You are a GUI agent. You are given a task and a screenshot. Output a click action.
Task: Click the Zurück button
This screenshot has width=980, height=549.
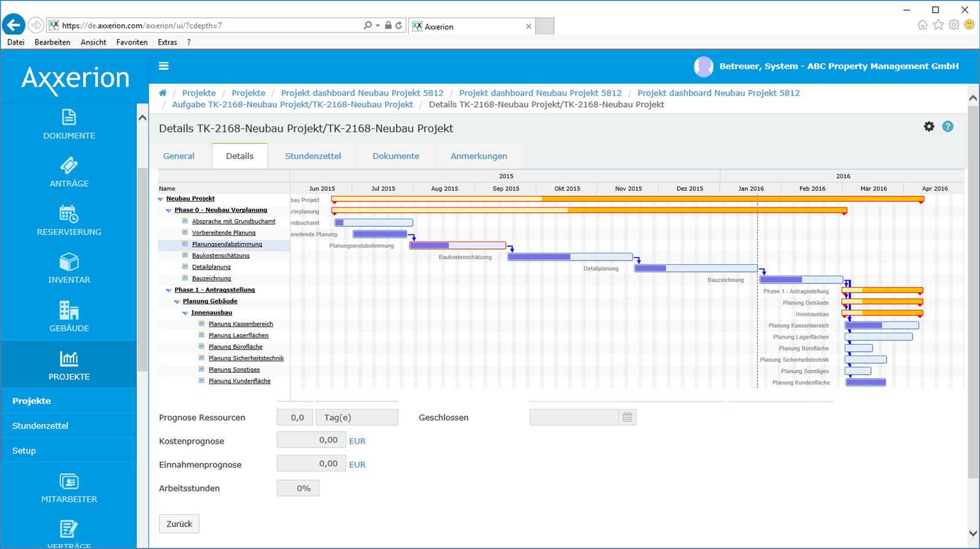click(x=179, y=524)
